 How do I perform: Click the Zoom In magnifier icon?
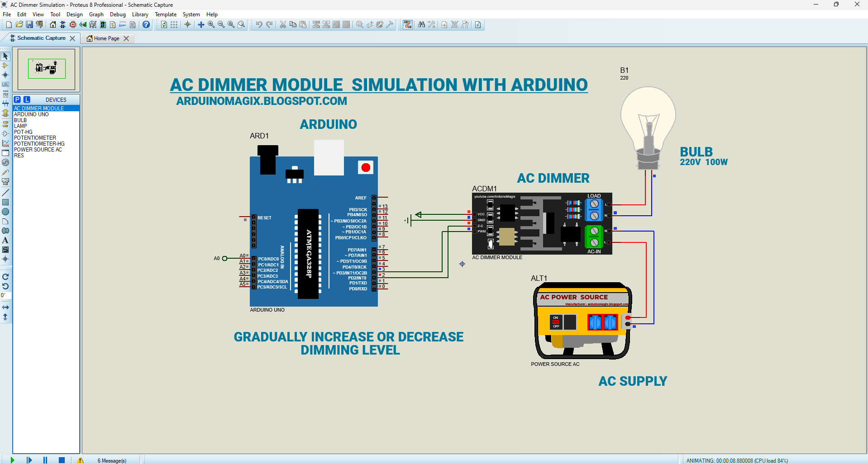(211, 24)
